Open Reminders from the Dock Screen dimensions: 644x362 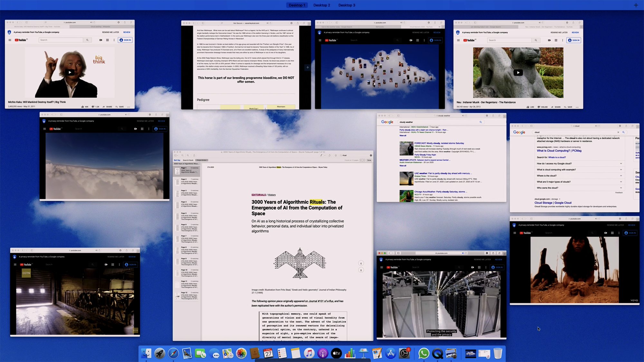point(282,353)
